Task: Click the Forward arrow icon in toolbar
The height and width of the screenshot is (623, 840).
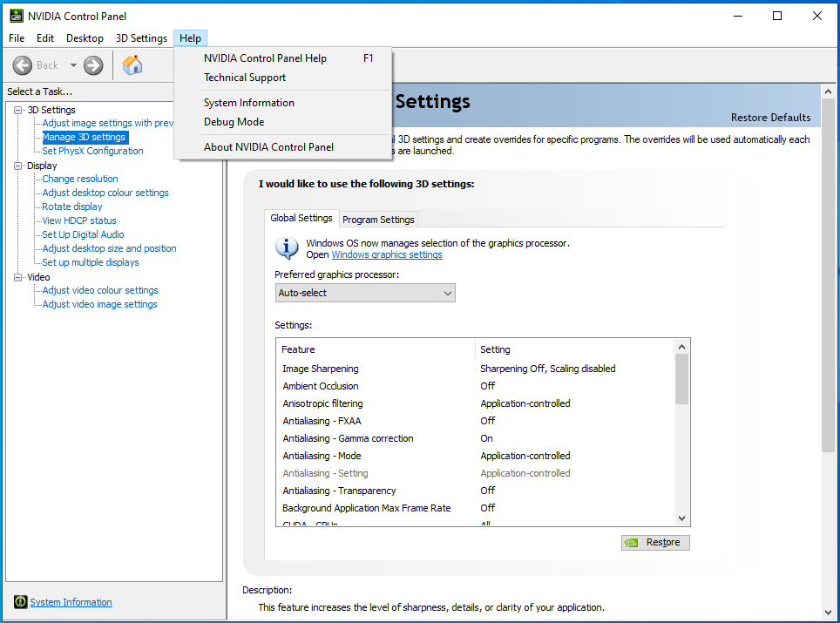Action: coord(93,65)
